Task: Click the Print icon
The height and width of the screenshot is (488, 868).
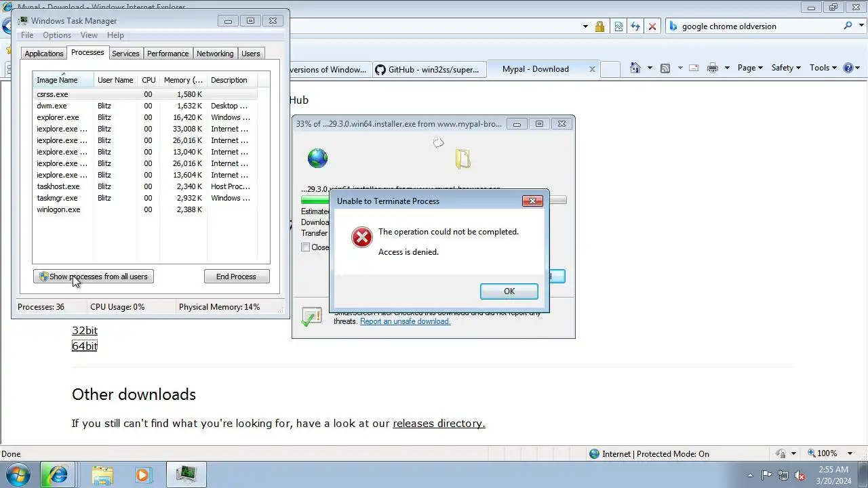Action: point(712,68)
